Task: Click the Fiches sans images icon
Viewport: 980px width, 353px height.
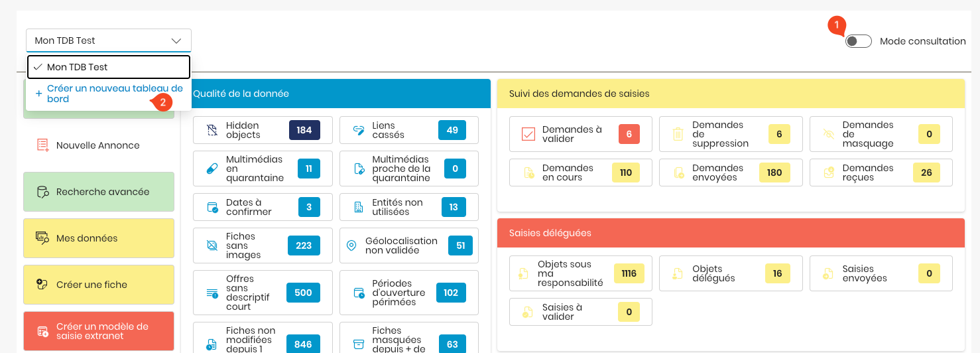Action: click(212, 246)
